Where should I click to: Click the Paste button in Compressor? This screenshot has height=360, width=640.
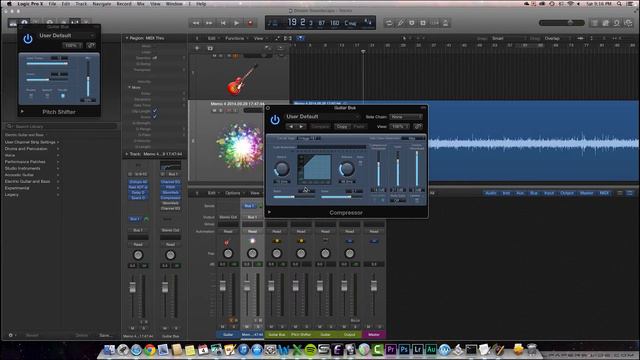pos(359,127)
